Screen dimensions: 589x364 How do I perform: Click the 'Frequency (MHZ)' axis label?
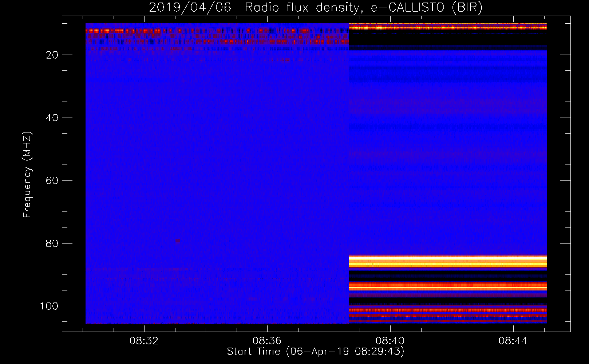[27, 174]
